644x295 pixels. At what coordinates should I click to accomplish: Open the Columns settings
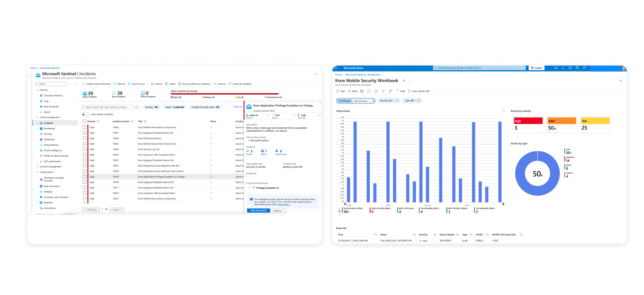221,84
